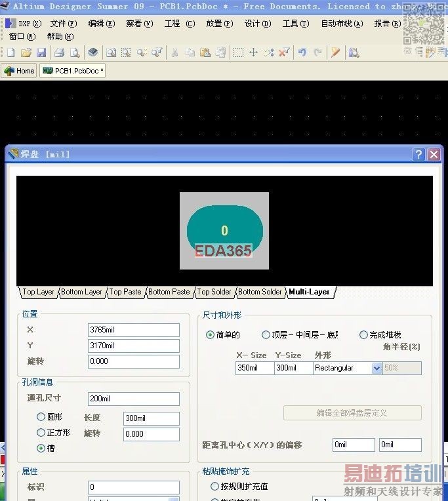
Task: Select the 按规则扩充值 radio option
Action: pos(214,487)
